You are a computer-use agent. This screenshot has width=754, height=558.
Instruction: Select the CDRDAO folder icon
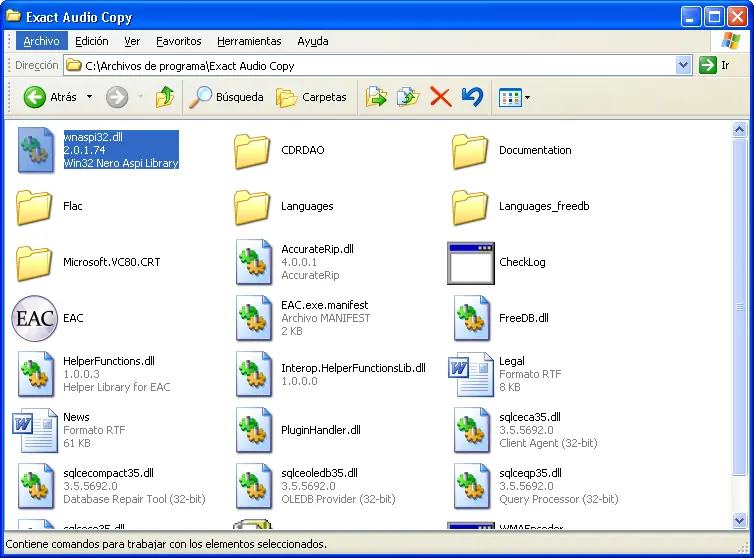tap(252, 151)
